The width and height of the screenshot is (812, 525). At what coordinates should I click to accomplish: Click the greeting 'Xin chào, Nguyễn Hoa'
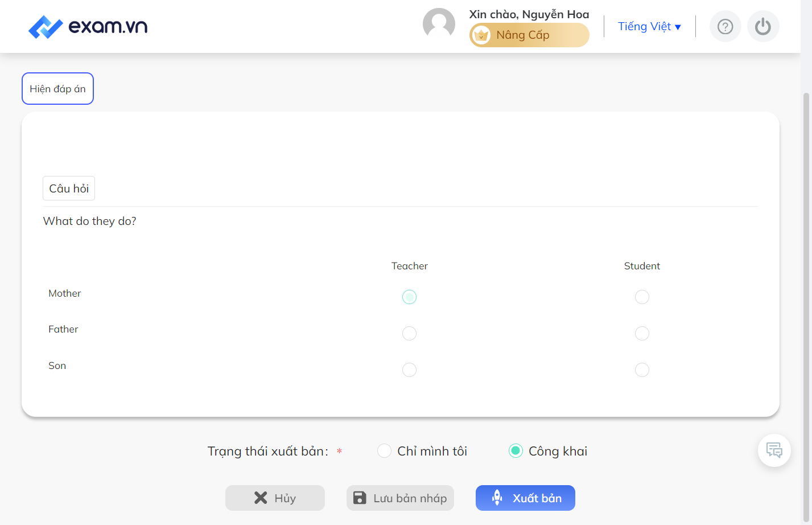pos(529,14)
